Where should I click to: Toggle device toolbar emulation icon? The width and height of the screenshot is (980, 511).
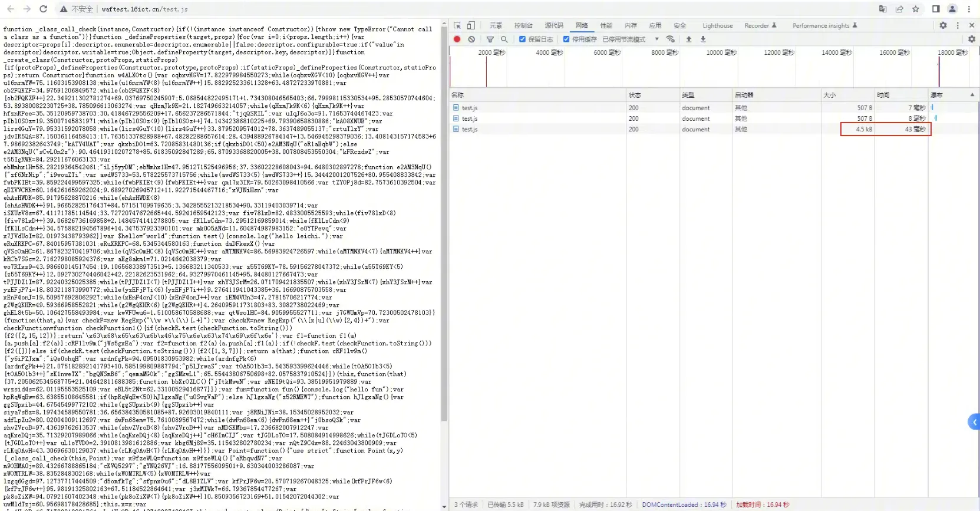471,25
